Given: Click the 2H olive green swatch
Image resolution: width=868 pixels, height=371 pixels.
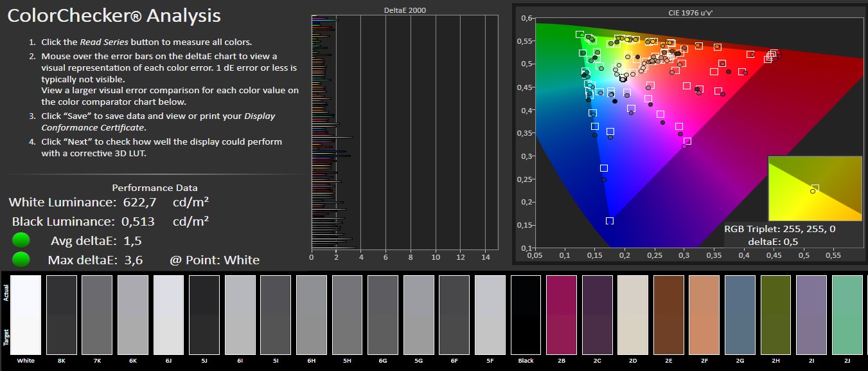Looking at the screenshot, I should [x=775, y=315].
